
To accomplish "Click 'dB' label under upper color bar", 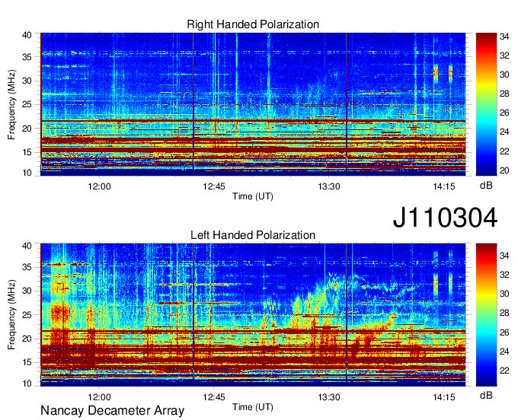I will coord(486,186).
